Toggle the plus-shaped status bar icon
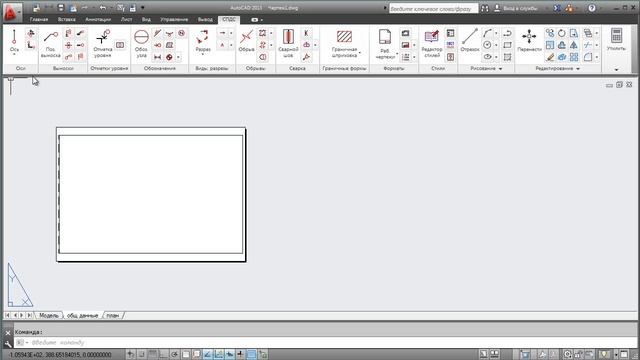The height and width of the screenshot is (360, 640). [241, 354]
